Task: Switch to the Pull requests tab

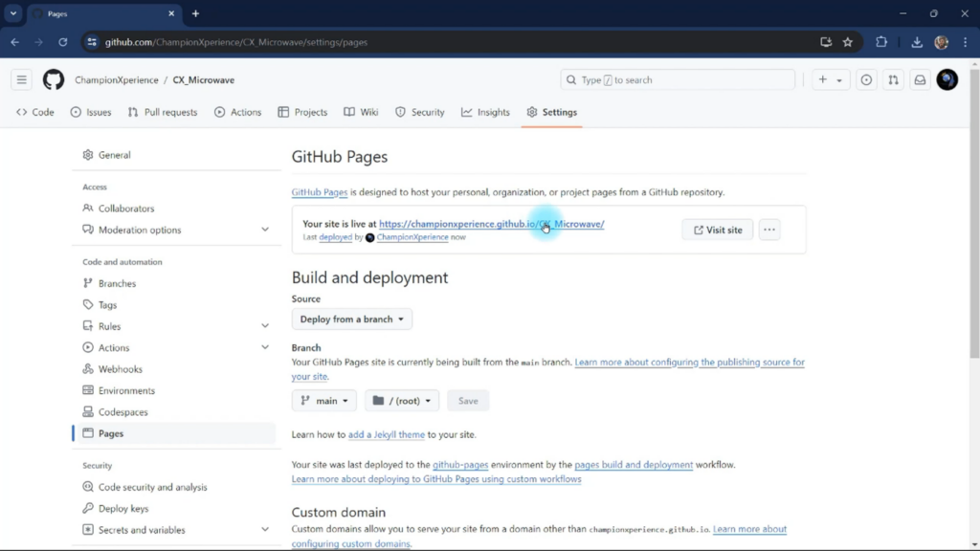Action: [163, 113]
